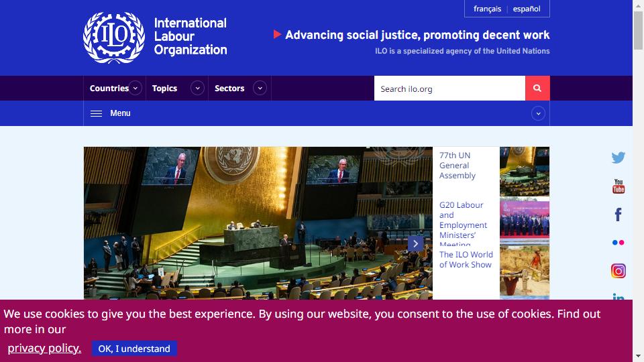The width and height of the screenshot is (644, 362).
Task: Focus the Search ilo.org field
Action: pos(449,88)
